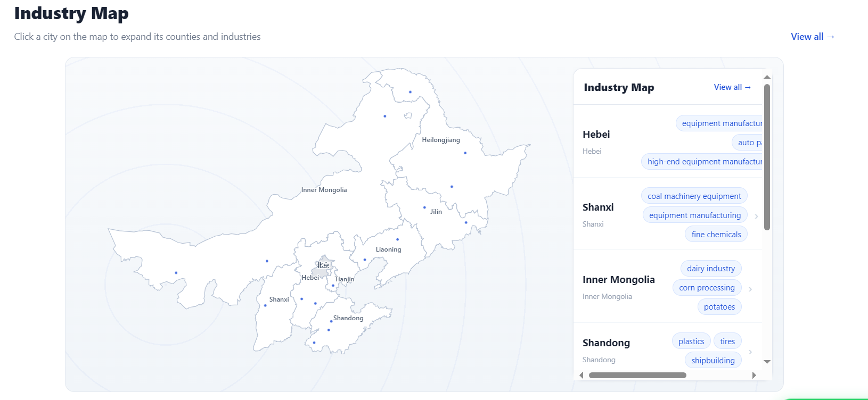Choose the "fine chemicals" tag

716,235
